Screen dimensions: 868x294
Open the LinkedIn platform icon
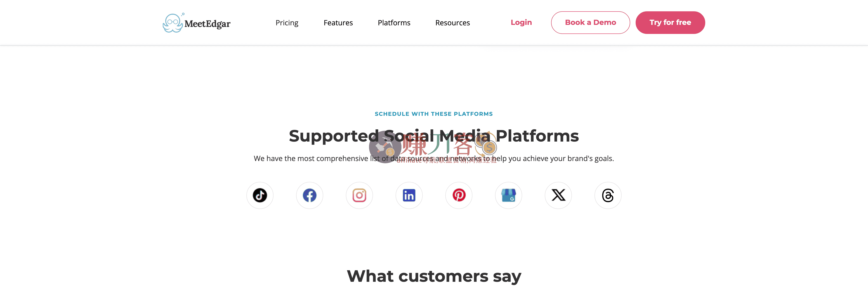(x=409, y=195)
